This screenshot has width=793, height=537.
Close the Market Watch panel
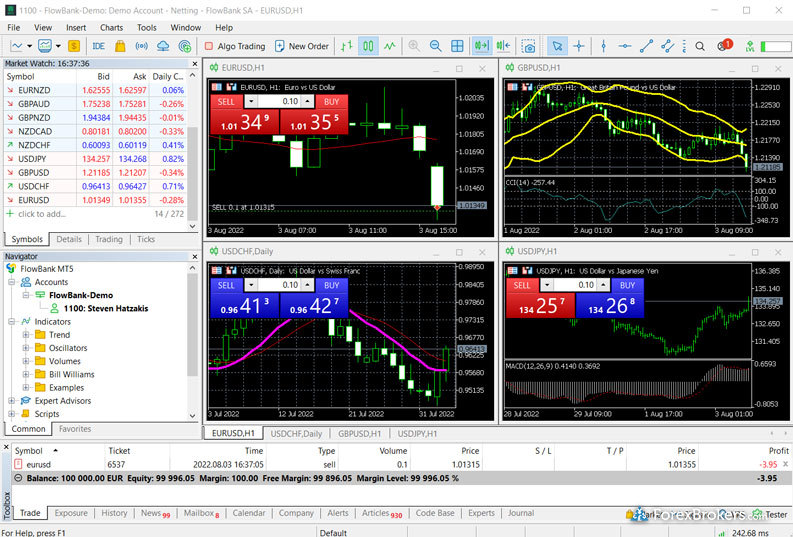pos(195,64)
